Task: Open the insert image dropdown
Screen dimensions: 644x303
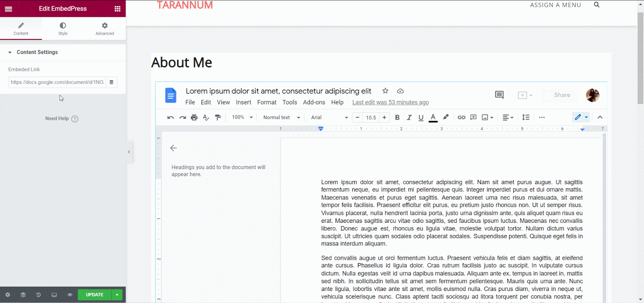Action: 487,117
